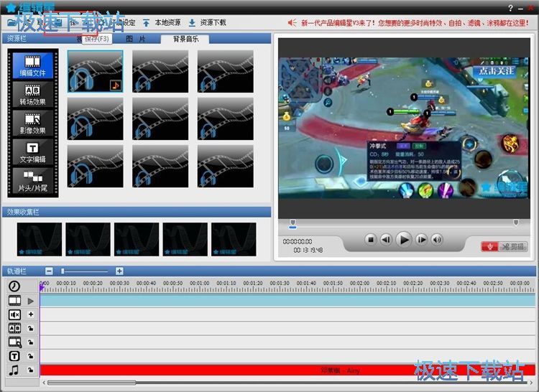Stop the preview playback
This screenshot has height=392, width=539.
(x=371, y=240)
